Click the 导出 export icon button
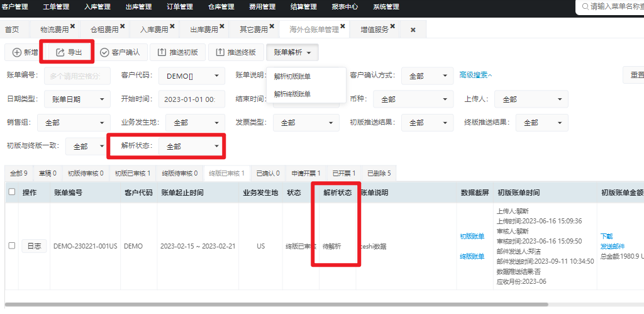Image resolution: width=644 pixels, height=314 pixels. 69,52
